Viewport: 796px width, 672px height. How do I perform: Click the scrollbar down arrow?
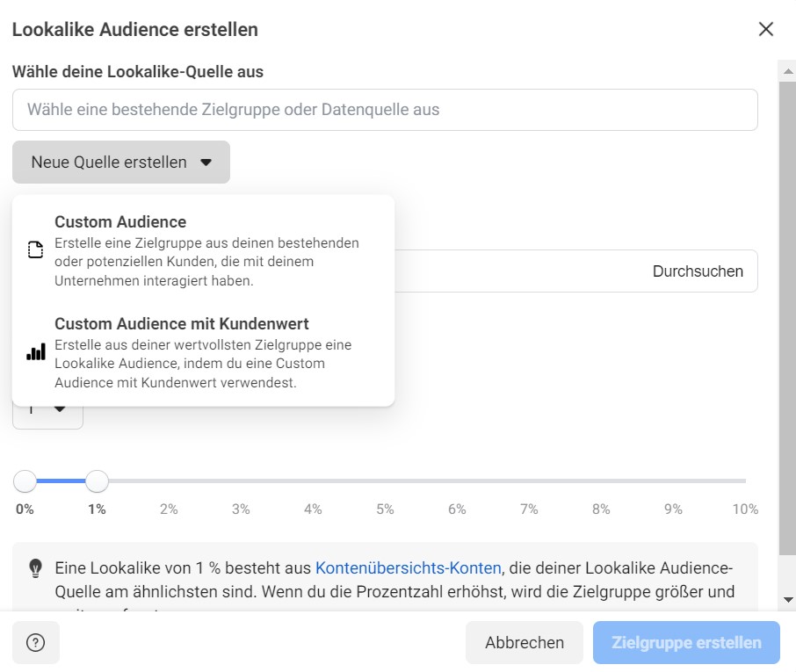coord(786,597)
